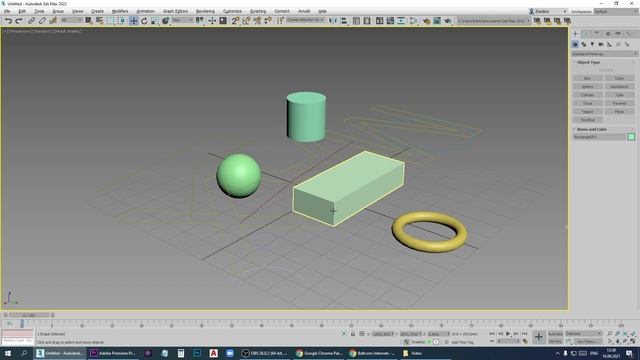Click the object color swatch

631,137
